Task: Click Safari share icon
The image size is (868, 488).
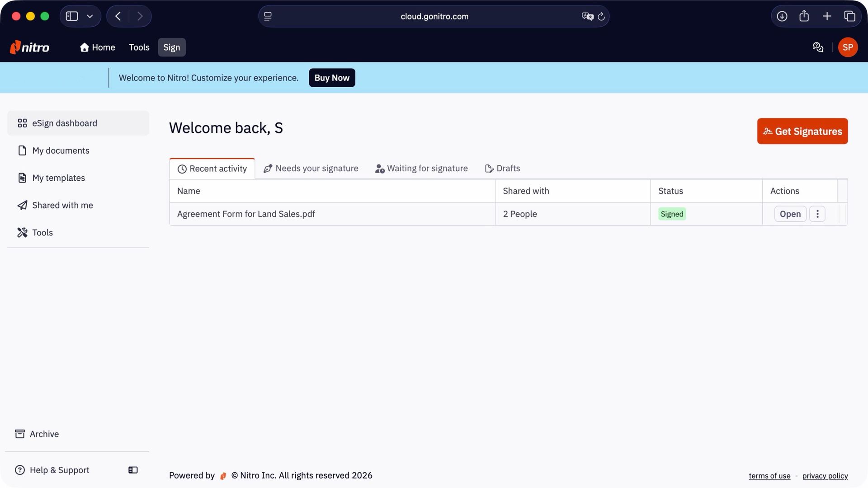Action: click(x=804, y=16)
